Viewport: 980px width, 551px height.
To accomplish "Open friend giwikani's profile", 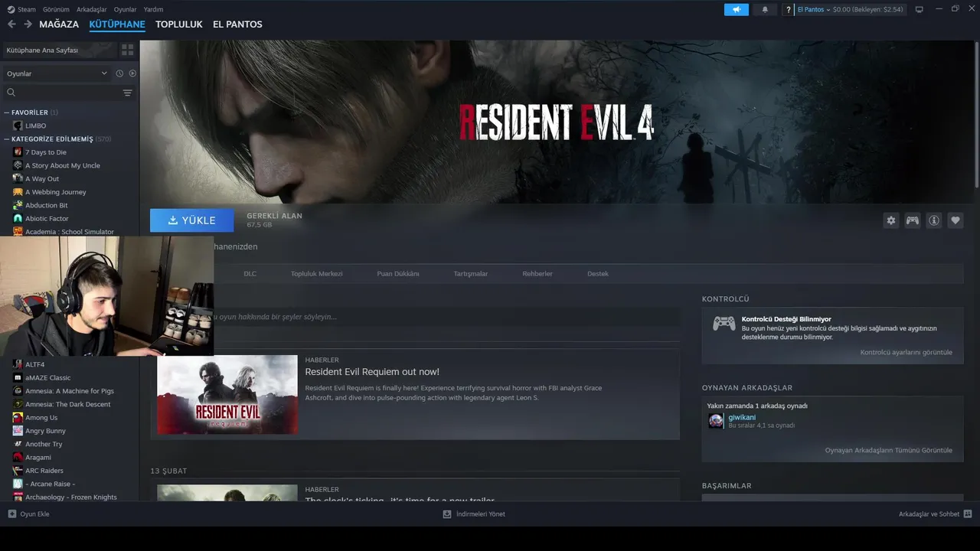I will point(742,417).
